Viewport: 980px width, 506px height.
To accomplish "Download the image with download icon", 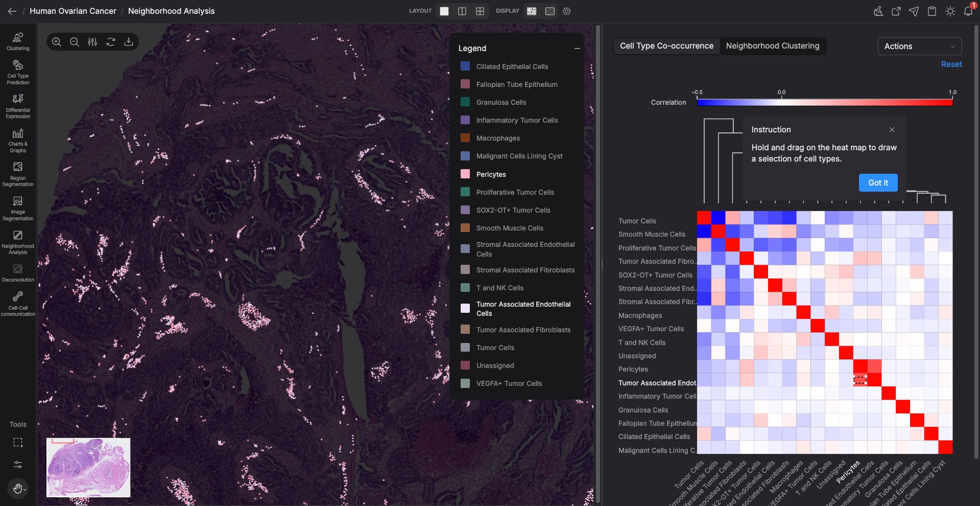I will [129, 42].
